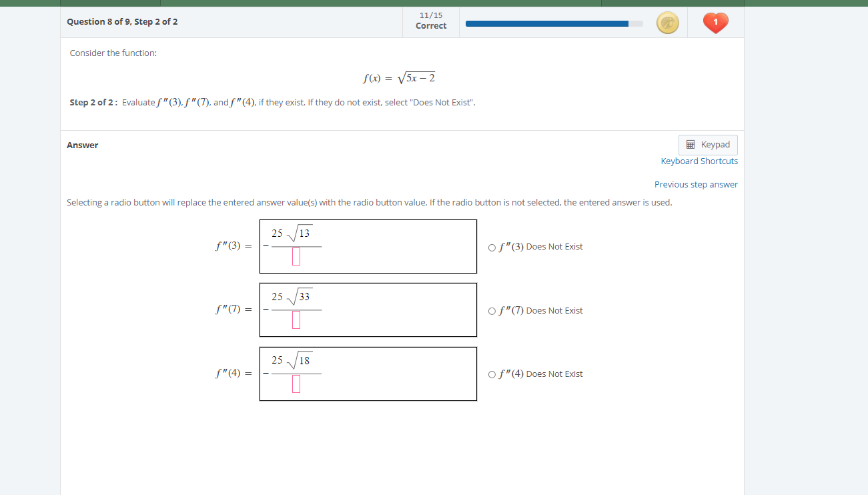Click the radicand 18 in f″(4) answer
868x495 pixels.
[x=304, y=361]
